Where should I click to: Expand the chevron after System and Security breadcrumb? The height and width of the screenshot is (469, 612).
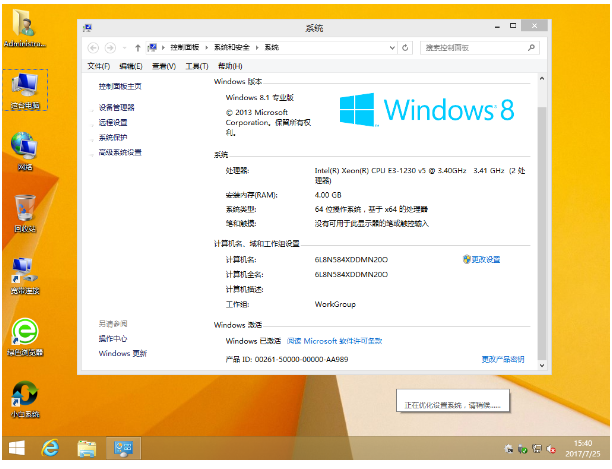click(257, 48)
